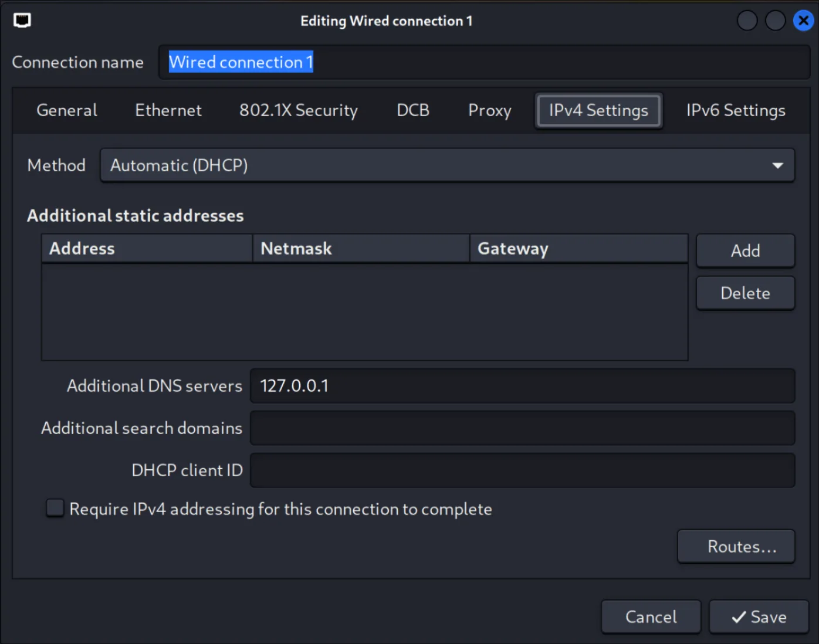Click the DHCP client ID field
Viewport: 819px width, 644px height.
(x=523, y=470)
